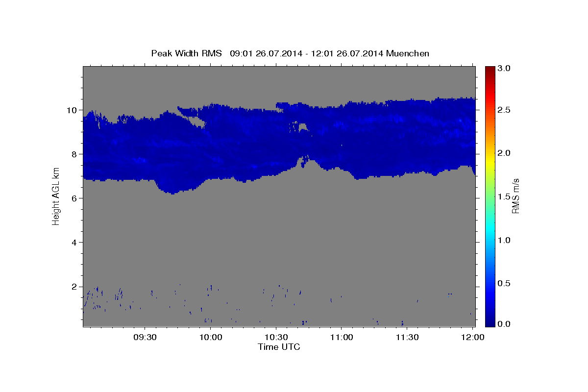
Task: Click the 'RMS m/s' colorbar label
Action: pyautogui.click(x=515, y=195)
